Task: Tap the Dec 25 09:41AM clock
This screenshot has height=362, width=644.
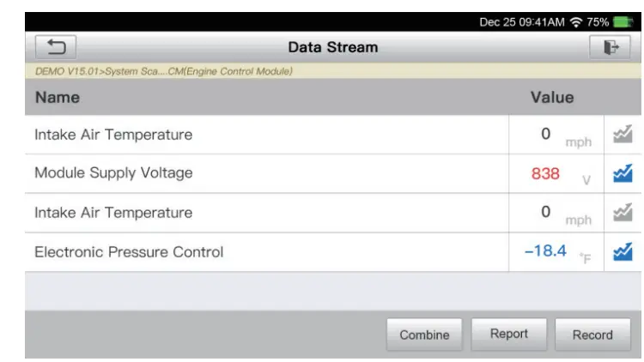Action: point(521,22)
